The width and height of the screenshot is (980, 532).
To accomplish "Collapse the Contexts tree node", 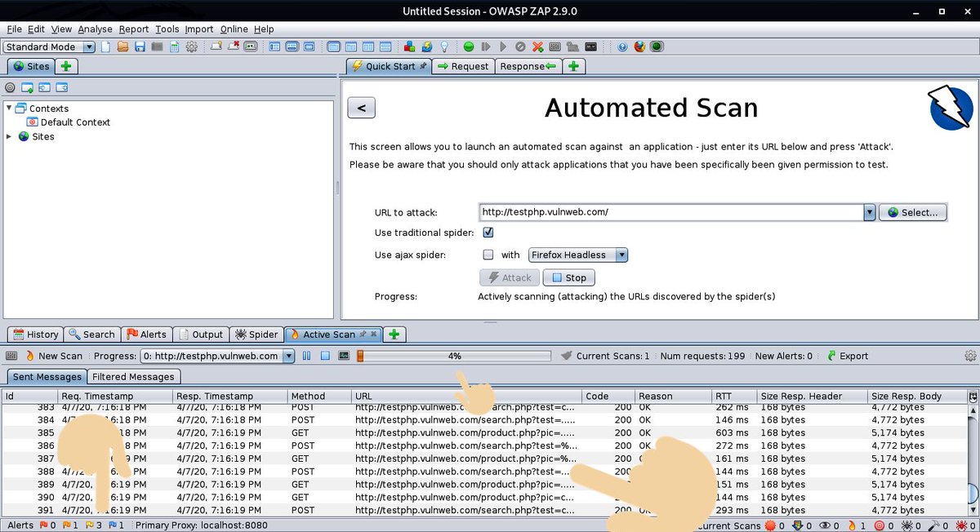I will pos(10,108).
